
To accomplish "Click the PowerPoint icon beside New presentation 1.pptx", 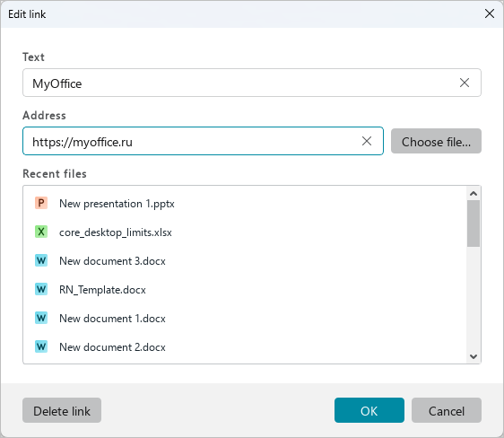I will [x=41, y=203].
